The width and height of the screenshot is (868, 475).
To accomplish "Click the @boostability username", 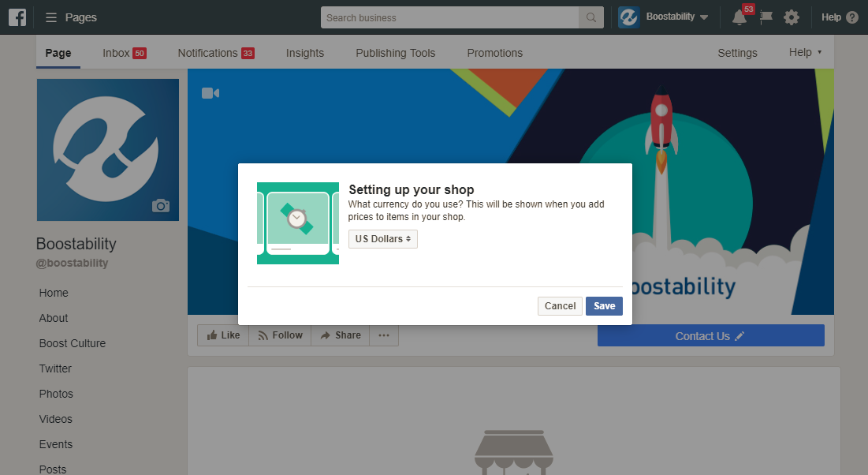I will pyautogui.click(x=72, y=263).
